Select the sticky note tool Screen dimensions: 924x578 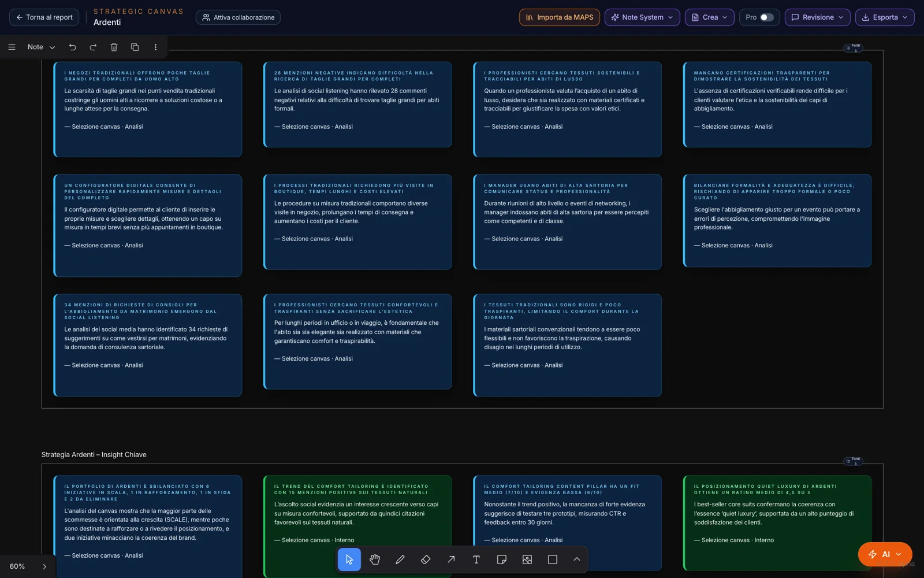(502, 560)
